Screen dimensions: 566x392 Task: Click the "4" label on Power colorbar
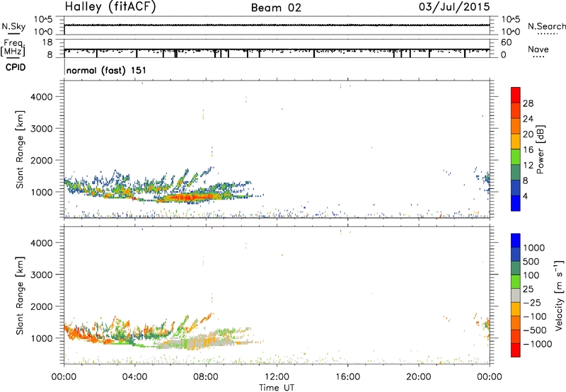click(x=525, y=196)
